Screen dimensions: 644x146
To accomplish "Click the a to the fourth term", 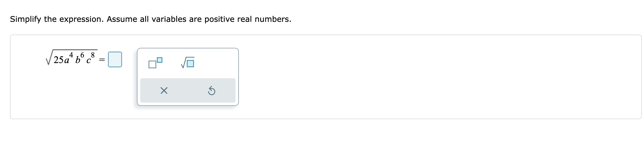I will pyautogui.click(x=68, y=59).
